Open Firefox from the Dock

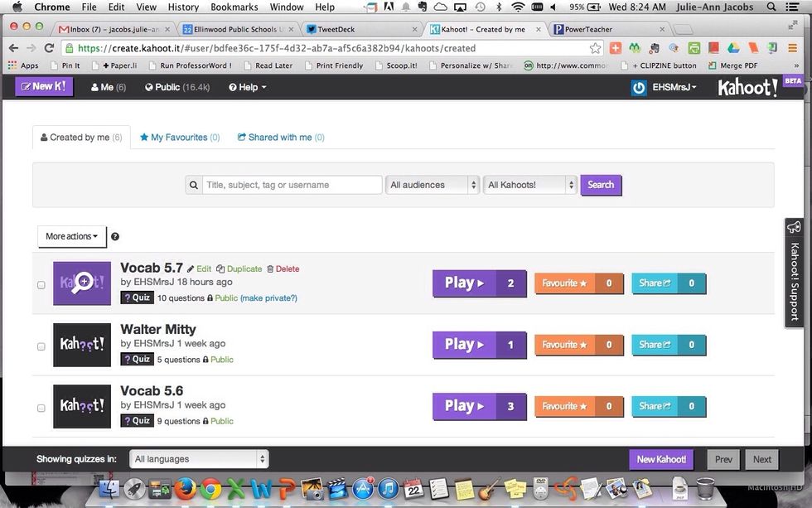click(x=185, y=488)
